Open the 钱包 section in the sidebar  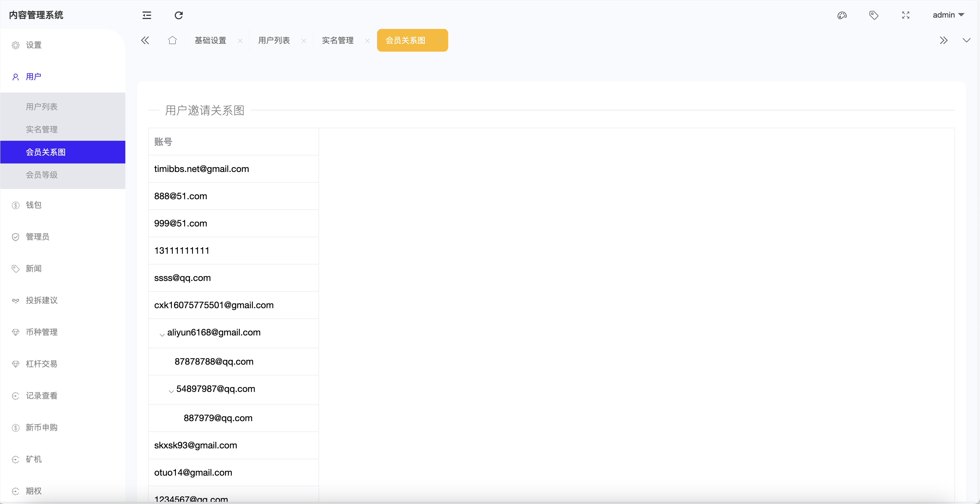pos(34,205)
